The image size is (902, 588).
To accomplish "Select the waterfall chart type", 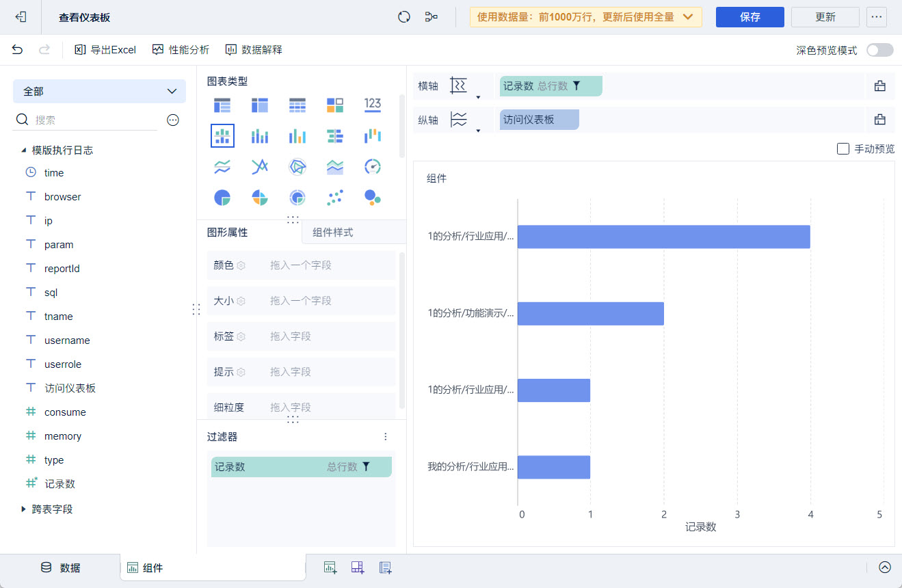I will 373,135.
